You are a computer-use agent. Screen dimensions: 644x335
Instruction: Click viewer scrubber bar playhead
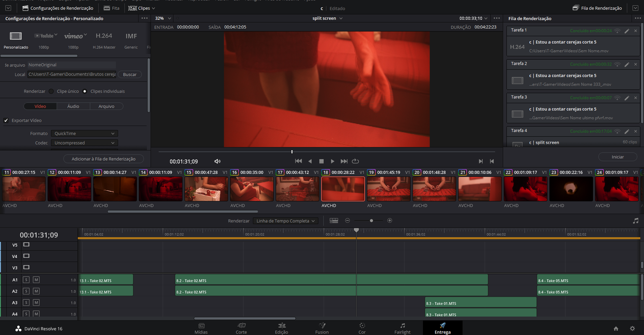(292, 152)
